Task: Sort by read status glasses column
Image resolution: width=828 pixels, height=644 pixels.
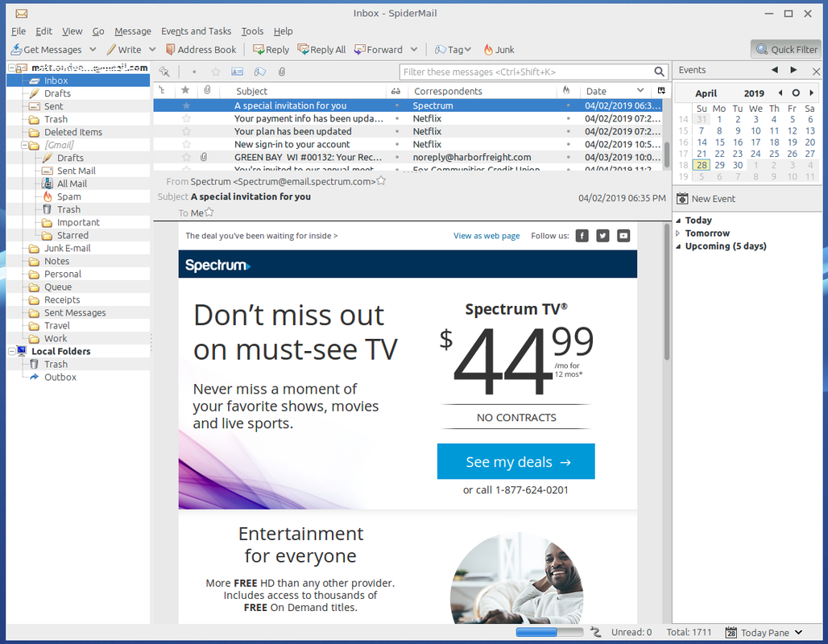Action: 395,91
